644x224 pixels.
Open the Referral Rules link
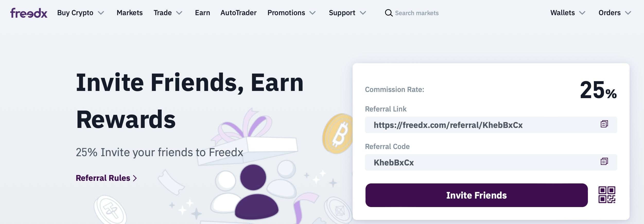click(103, 178)
